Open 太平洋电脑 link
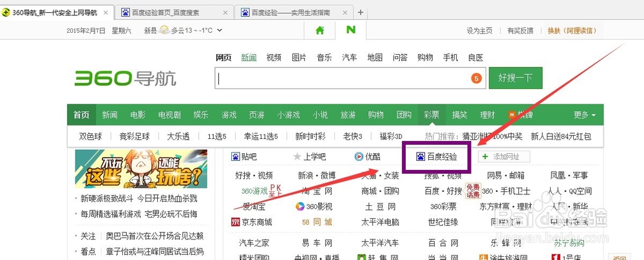Image resolution: width=644 pixels, height=260 pixels. click(380, 223)
